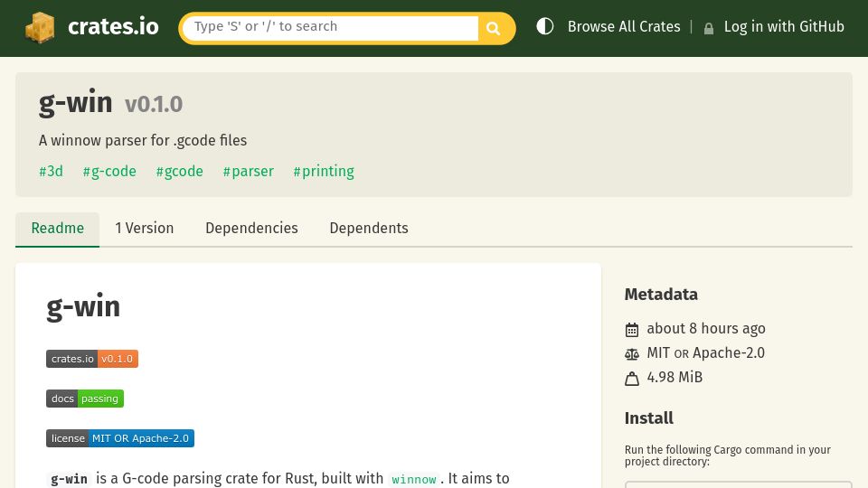The image size is (868, 488).
Task: Click the crates.io v0.1.0 badge
Action: click(x=92, y=359)
